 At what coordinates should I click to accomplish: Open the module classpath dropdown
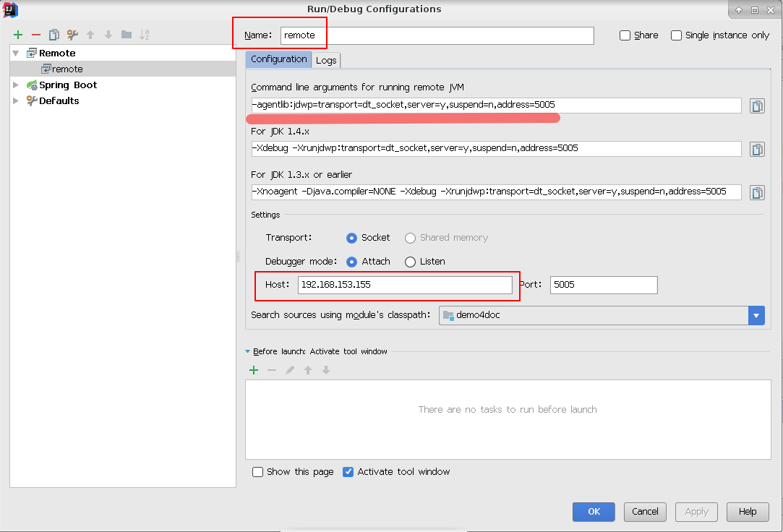point(756,315)
